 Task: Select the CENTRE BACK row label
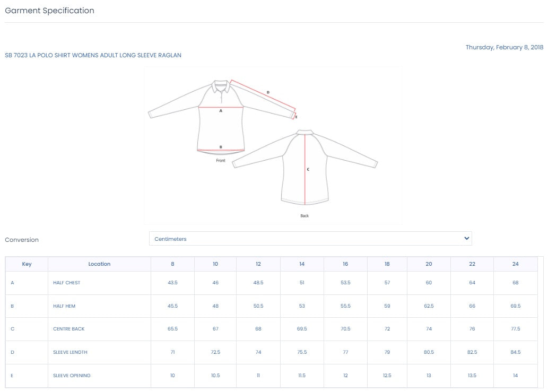[69, 329]
